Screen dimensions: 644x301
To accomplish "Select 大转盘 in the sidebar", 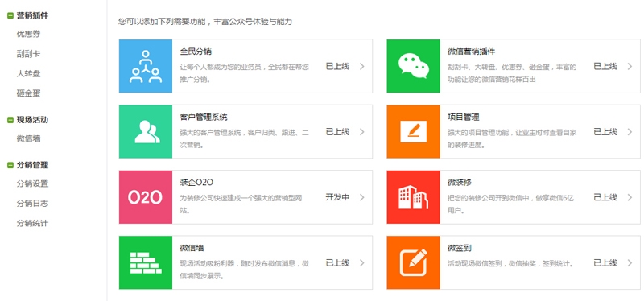I will (x=28, y=73).
